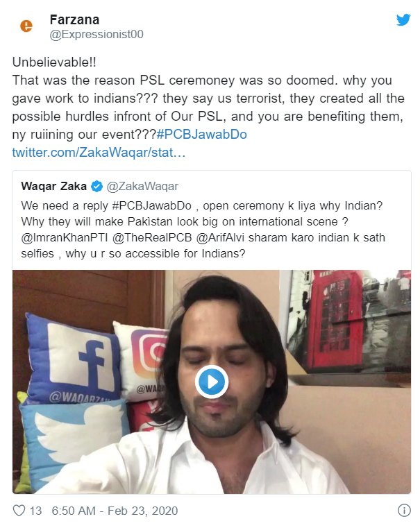Image resolution: width=420 pixels, height=528 pixels.
Task: Open the #PCBJawabDo hashtag link
Action: click(x=202, y=134)
